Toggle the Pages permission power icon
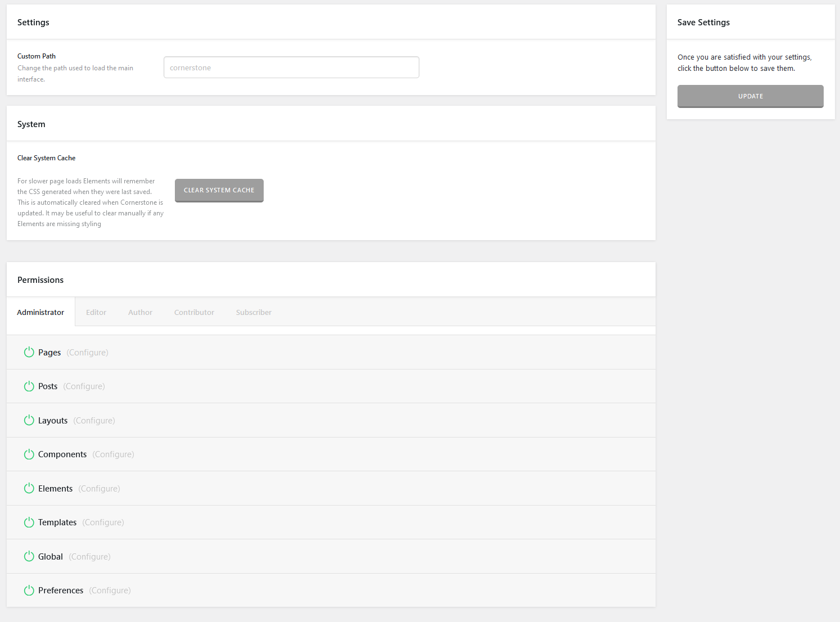Image resolution: width=840 pixels, height=622 pixels. pyautogui.click(x=29, y=353)
